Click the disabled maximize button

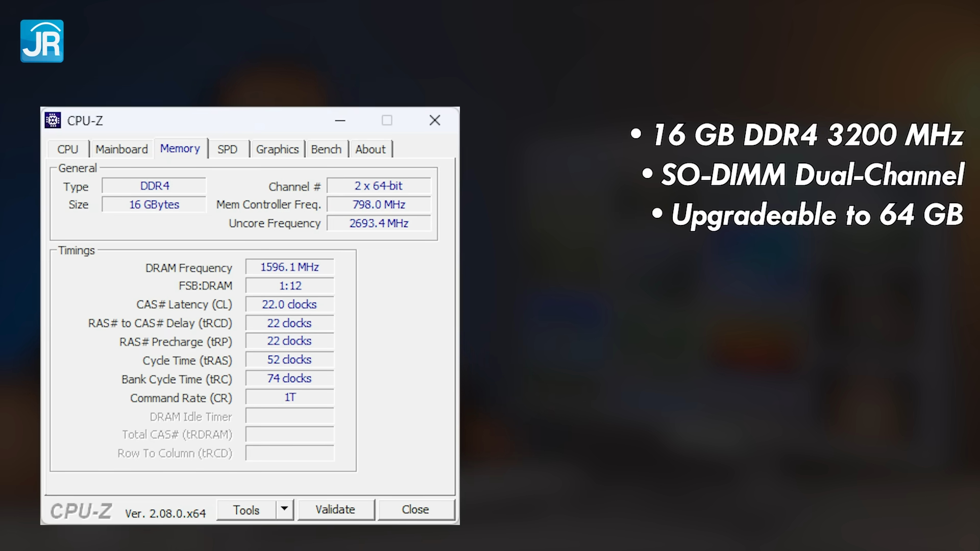(387, 120)
